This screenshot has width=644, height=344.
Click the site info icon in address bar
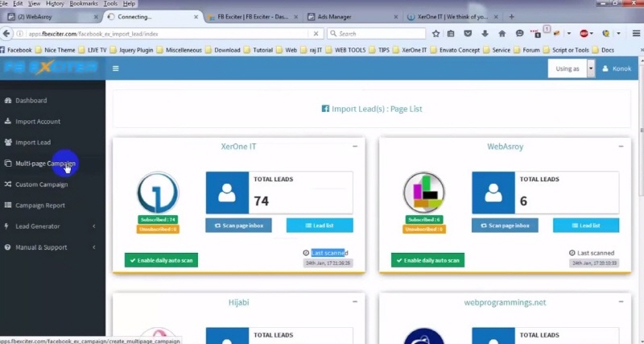pos(19,34)
